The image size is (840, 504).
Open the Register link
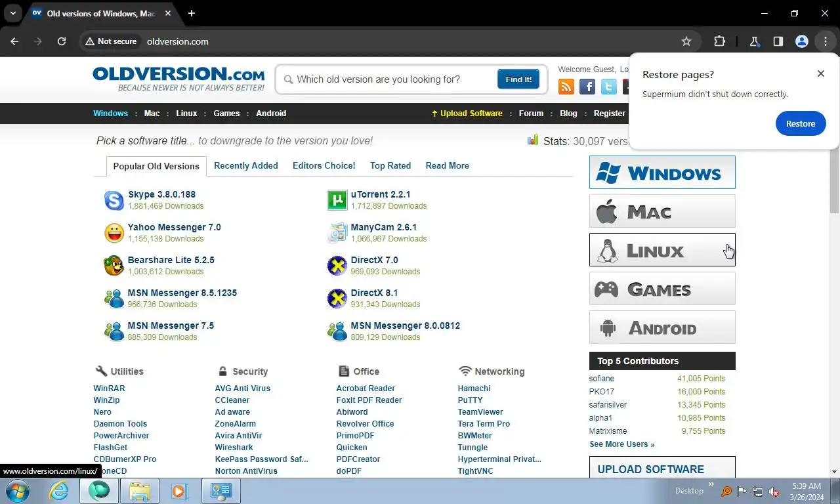point(610,114)
